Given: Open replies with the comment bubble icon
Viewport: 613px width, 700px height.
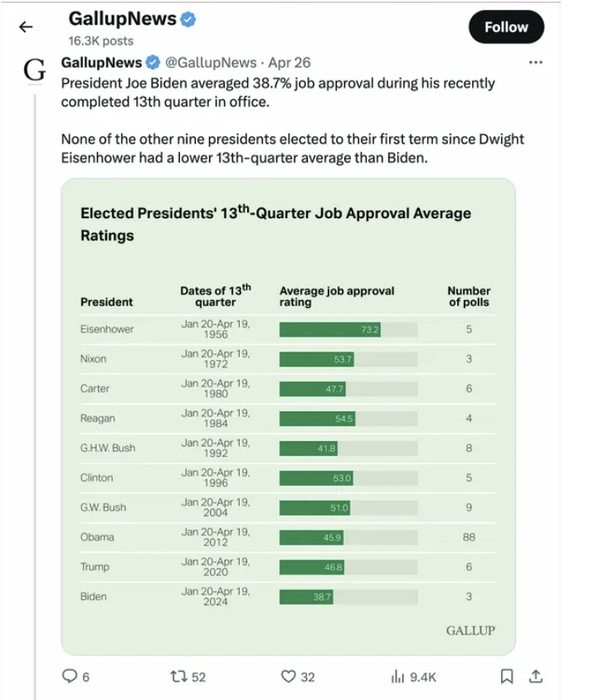Looking at the screenshot, I should (70, 676).
